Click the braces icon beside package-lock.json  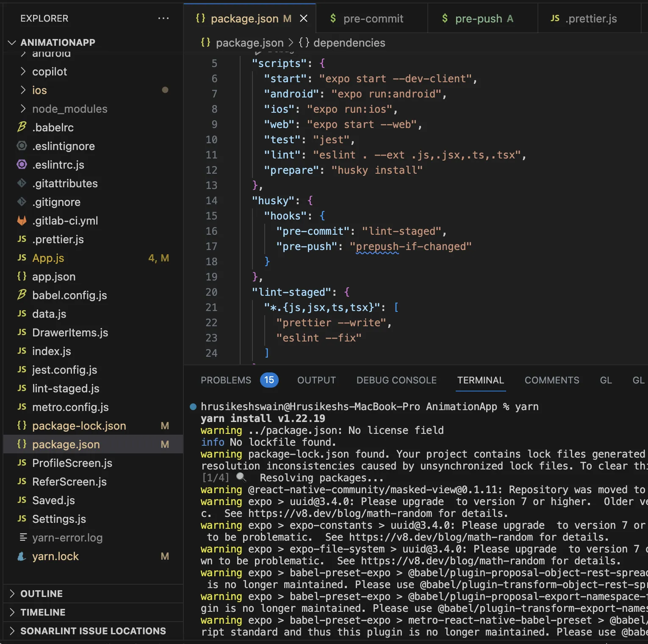[x=22, y=425]
